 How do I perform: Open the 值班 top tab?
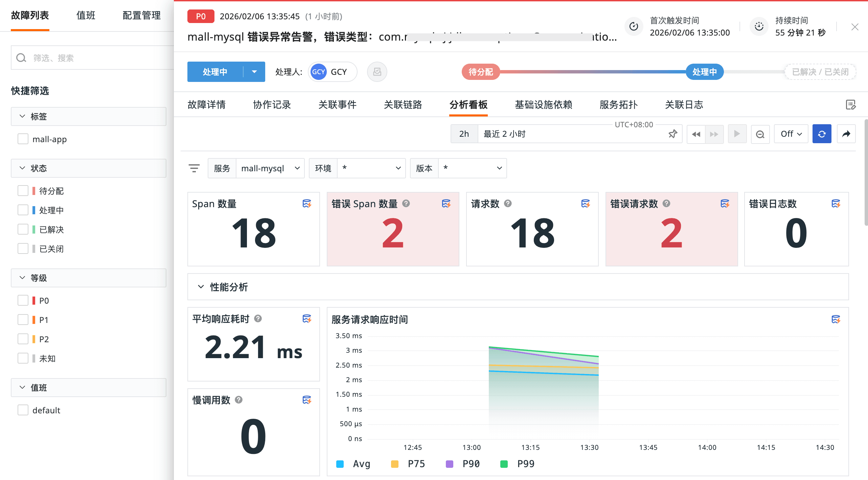point(86,16)
